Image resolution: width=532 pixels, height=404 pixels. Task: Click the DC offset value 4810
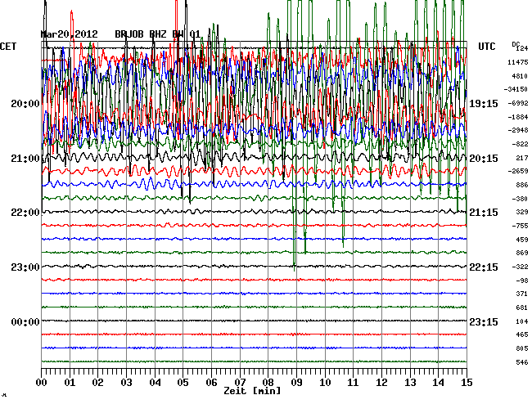point(520,76)
